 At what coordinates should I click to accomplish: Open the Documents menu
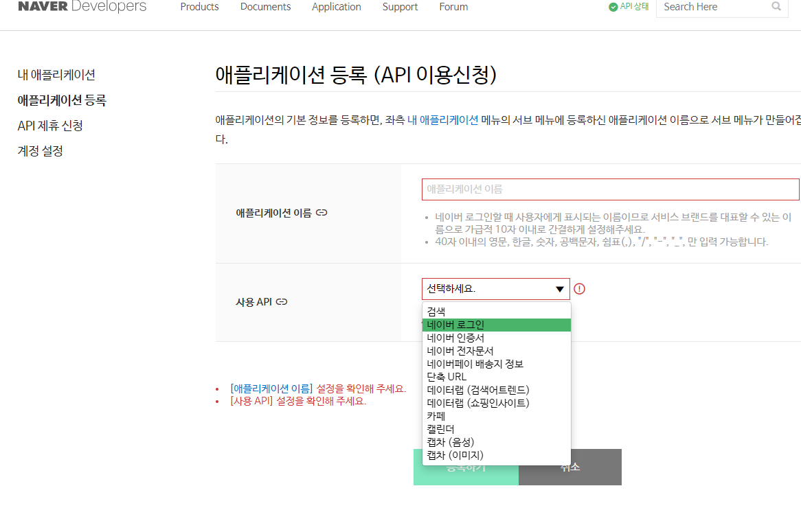pos(265,7)
